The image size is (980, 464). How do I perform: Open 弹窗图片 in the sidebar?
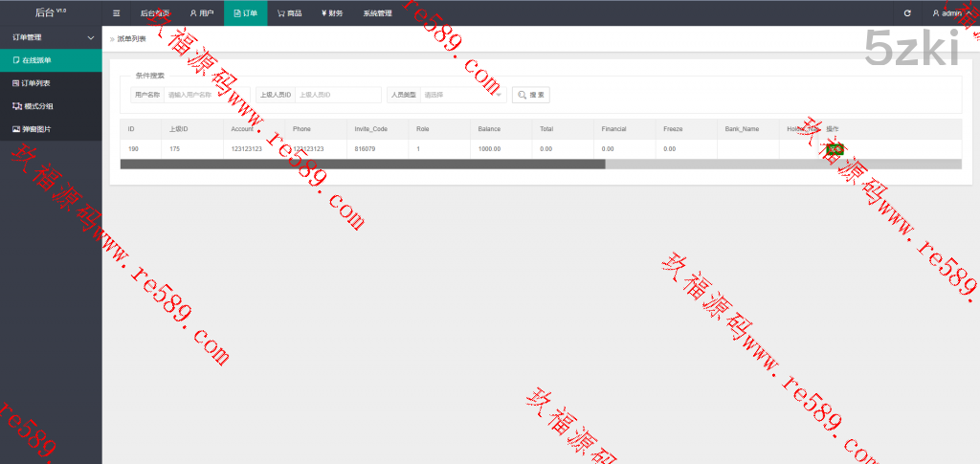51,128
